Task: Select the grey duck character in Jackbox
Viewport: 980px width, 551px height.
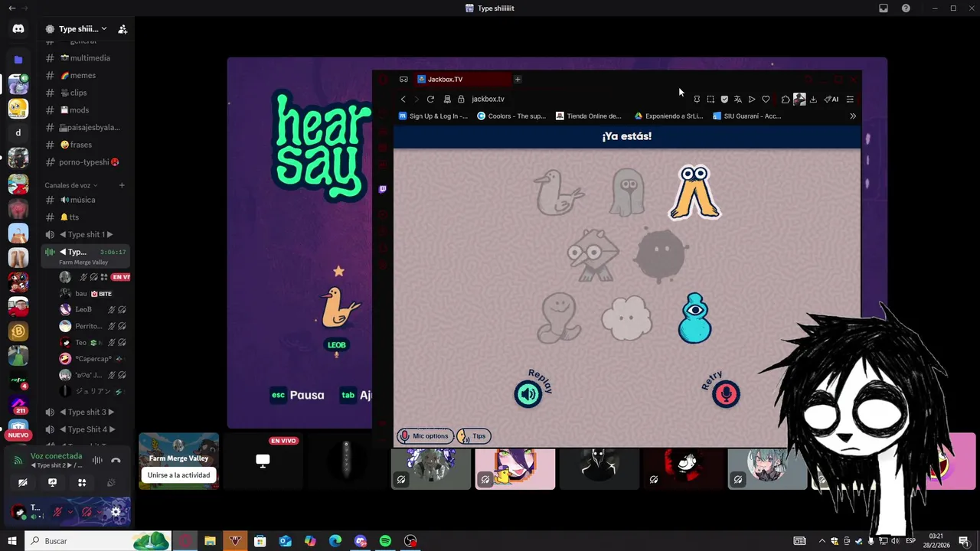Action: [559, 192]
